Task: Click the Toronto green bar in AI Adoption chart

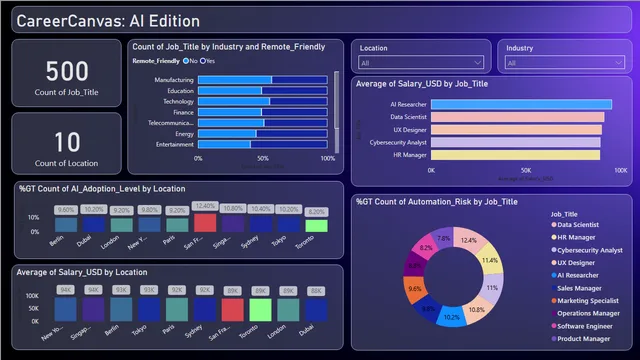Action: point(316,226)
